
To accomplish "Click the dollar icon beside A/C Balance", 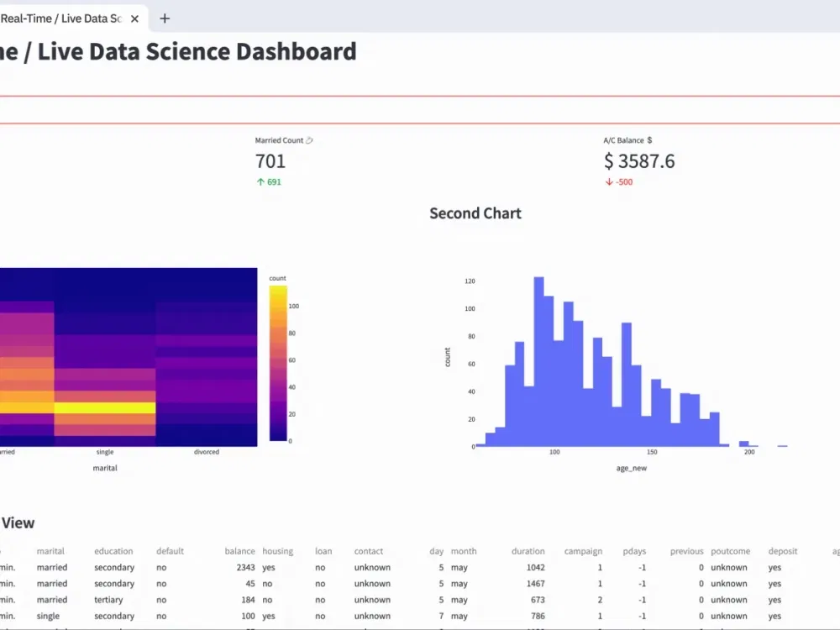I will 649,140.
